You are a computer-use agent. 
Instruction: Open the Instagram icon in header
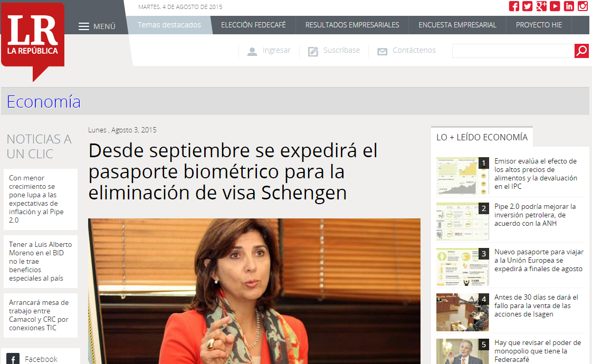(x=583, y=6)
